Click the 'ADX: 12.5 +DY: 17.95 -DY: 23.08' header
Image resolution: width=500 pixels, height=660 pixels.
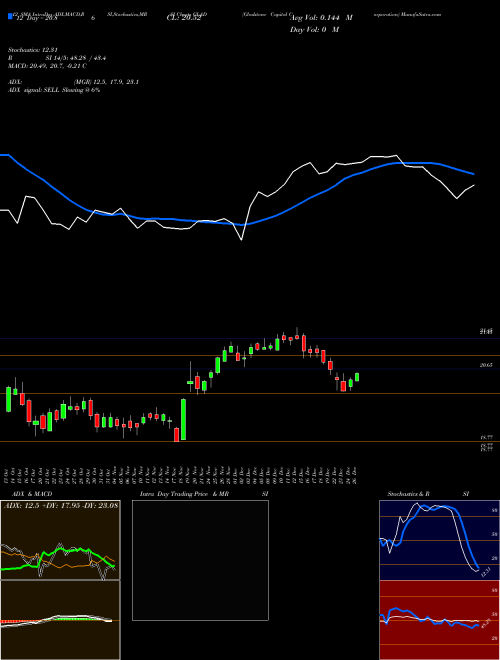pyautogui.click(x=61, y=505)
